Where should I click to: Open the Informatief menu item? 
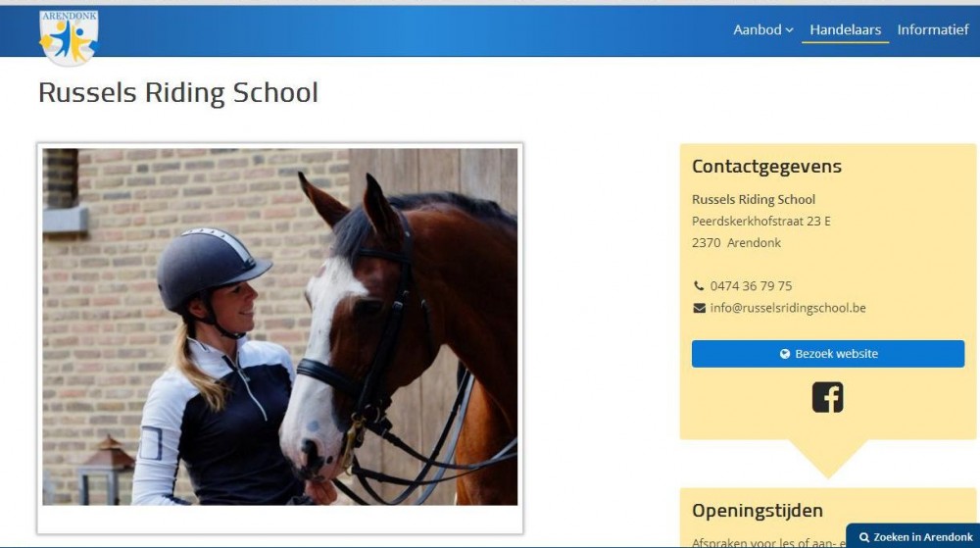[x=933, y=30]
